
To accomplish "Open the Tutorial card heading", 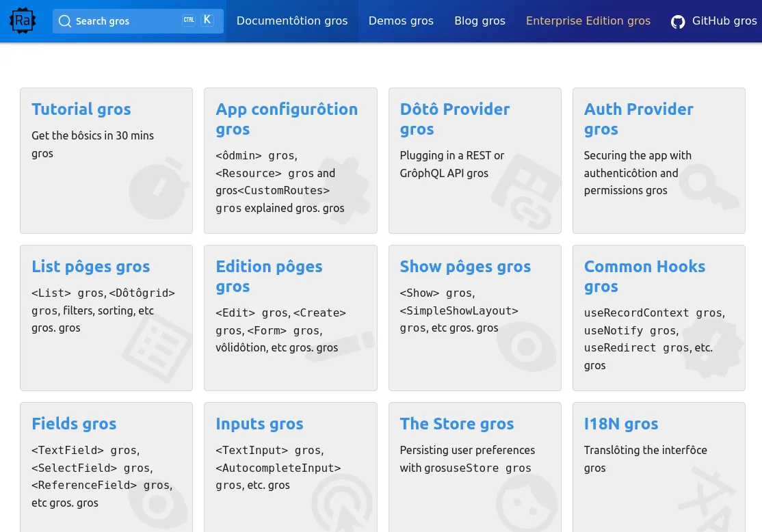I will [x=81, y=109].
